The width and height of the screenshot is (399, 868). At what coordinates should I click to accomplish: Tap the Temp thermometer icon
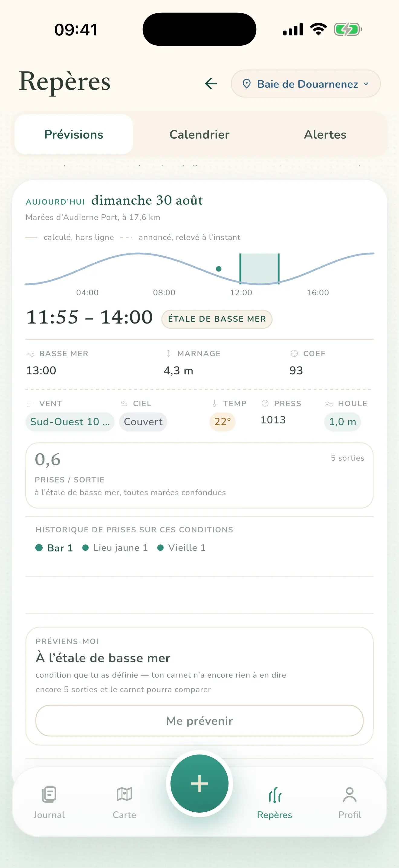point(214,403)
